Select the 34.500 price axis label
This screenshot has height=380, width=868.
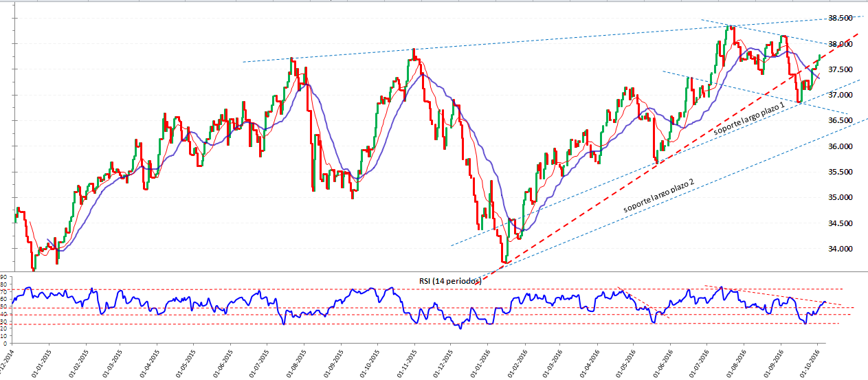[841, 223]
